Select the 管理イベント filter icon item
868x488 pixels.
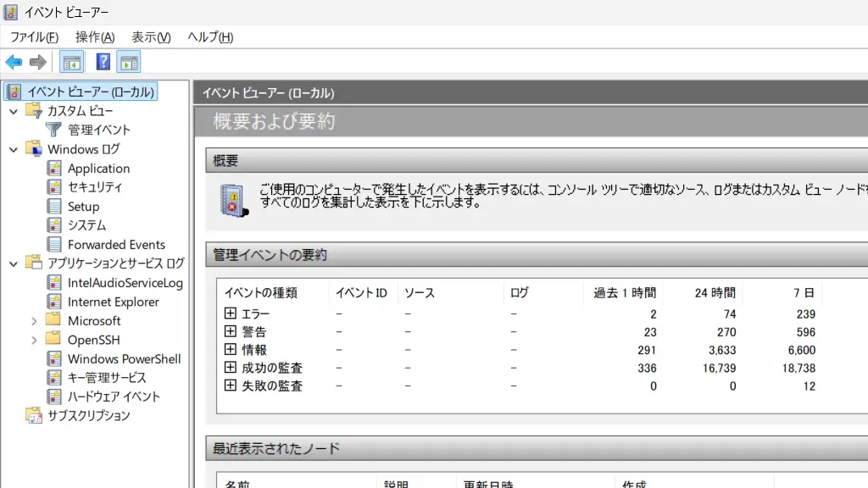point(54,130)
